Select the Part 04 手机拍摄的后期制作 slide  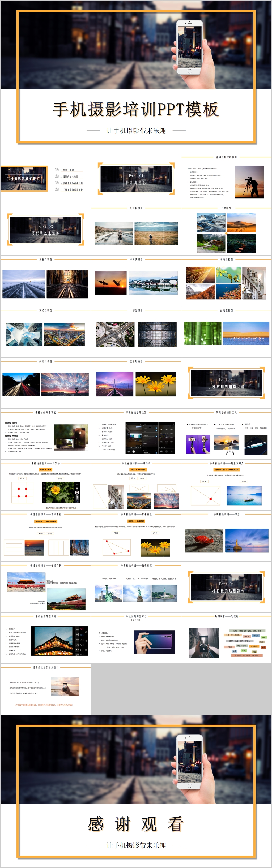tap(226, 587)
